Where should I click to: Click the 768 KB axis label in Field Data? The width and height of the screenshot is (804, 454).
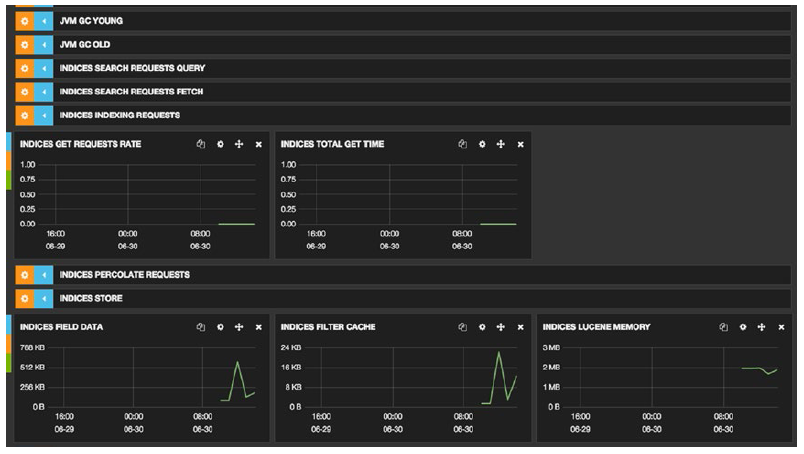pos(32,348)
